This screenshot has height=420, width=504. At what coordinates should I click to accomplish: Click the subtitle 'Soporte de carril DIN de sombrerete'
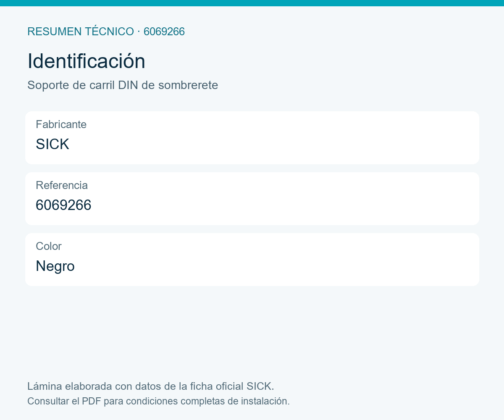[123, 85]
